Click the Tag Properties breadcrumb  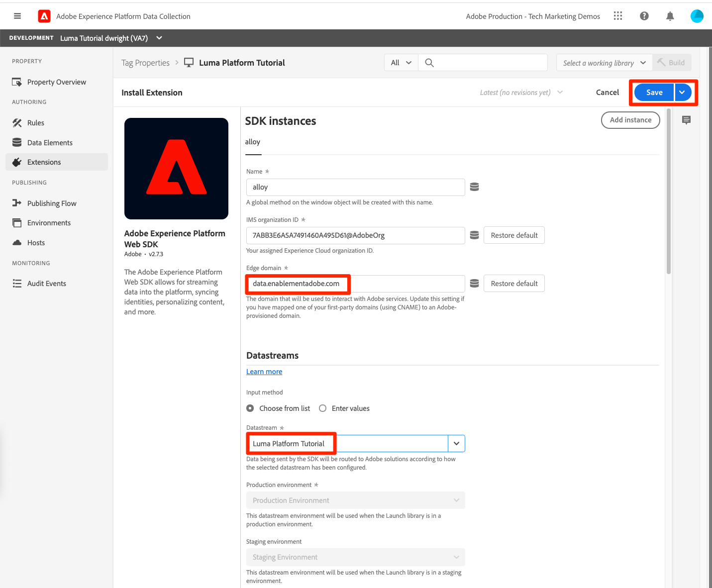(145, 63)
